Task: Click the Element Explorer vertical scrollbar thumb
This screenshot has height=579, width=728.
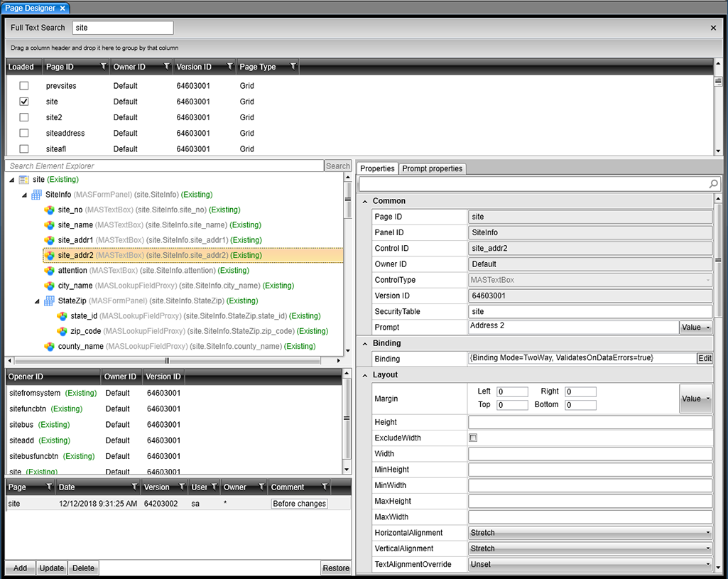Action: coord(348,200)
